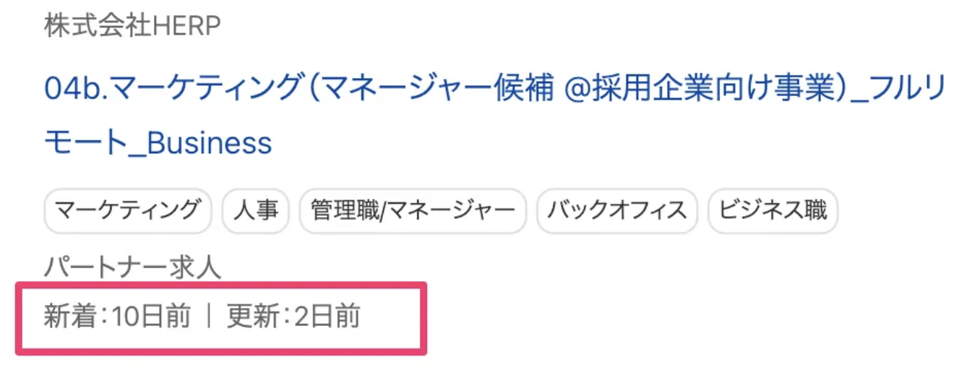
Task: Select the 人事 tag chip
Action: pos(255,210)
